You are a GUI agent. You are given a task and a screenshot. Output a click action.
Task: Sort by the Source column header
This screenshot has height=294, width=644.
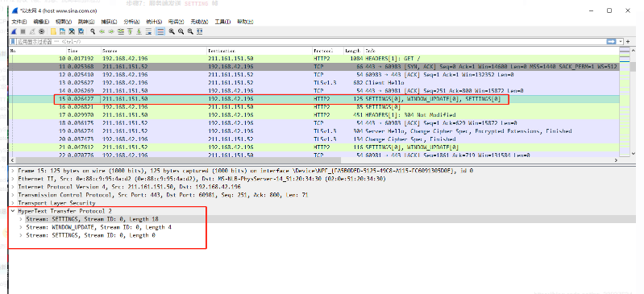pyautogui.click(x=154, y=51)
